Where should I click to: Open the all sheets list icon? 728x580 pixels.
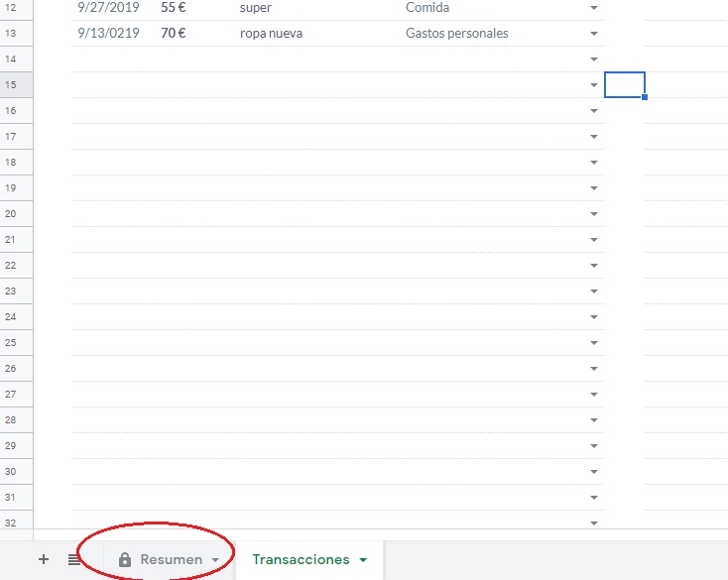click(74, 559)
